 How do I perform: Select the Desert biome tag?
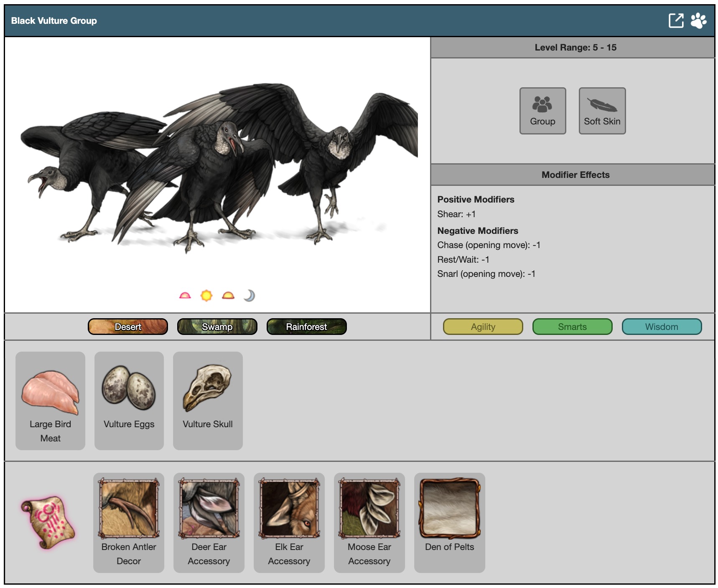[x=128, y=327]
